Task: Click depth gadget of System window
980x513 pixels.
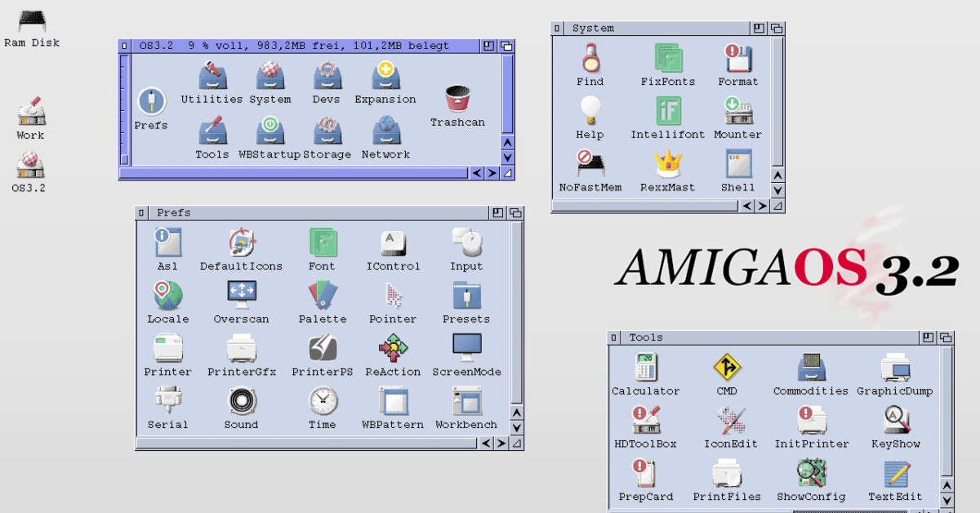Action: [x=777, y=28]
